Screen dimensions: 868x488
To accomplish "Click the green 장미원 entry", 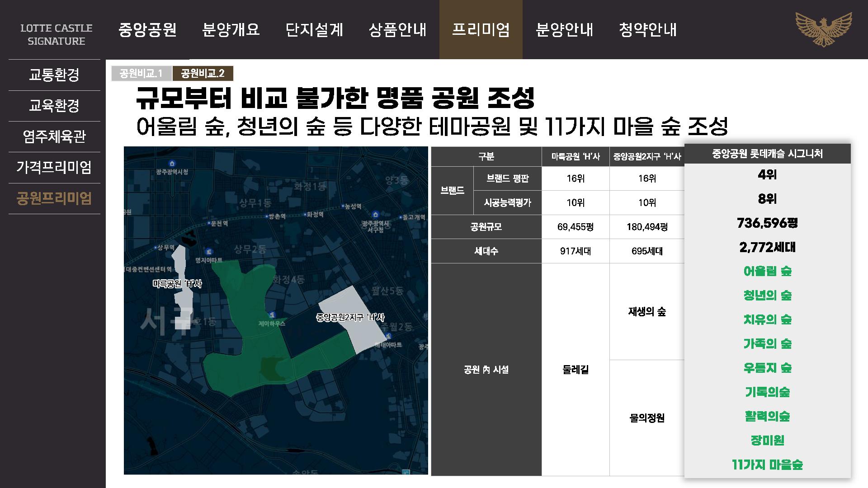I will [768, 441].
